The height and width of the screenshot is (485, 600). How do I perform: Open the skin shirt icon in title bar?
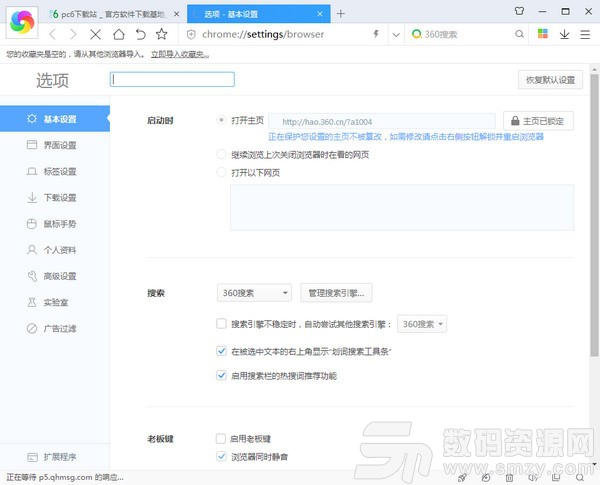519,12
